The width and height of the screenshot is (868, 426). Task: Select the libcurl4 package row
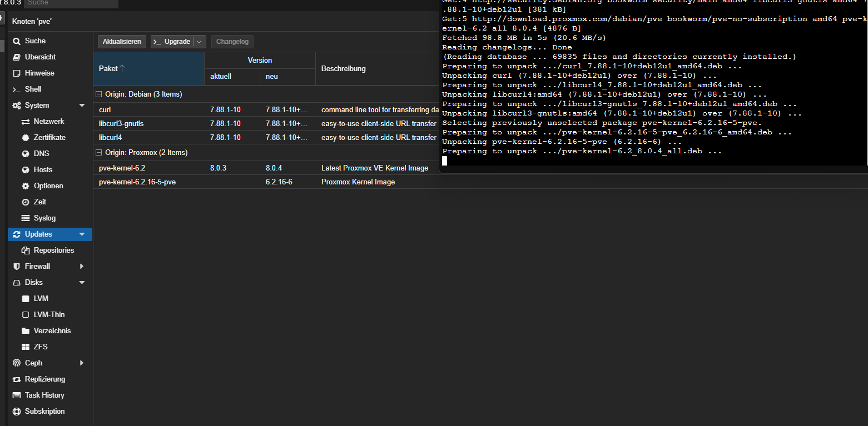pyautogui.click(x=266, y=137)
